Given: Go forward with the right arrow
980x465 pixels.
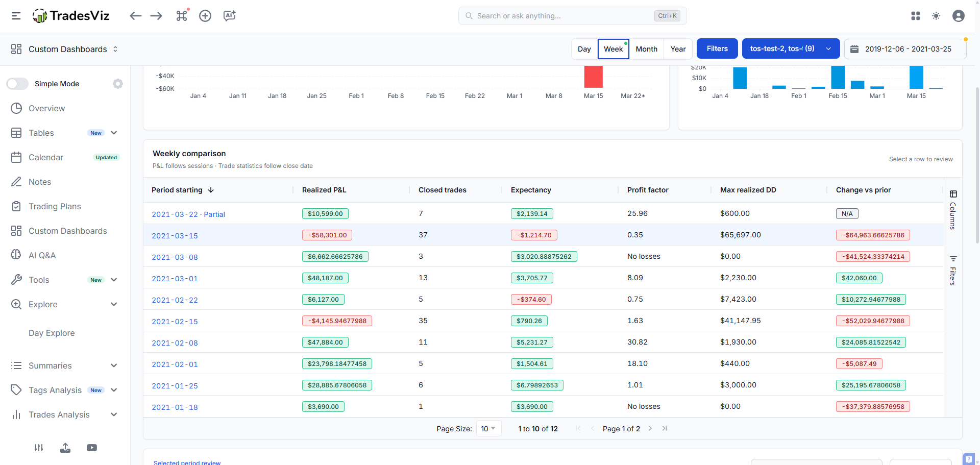Looking at the screenshot, I should pos(156,16).
